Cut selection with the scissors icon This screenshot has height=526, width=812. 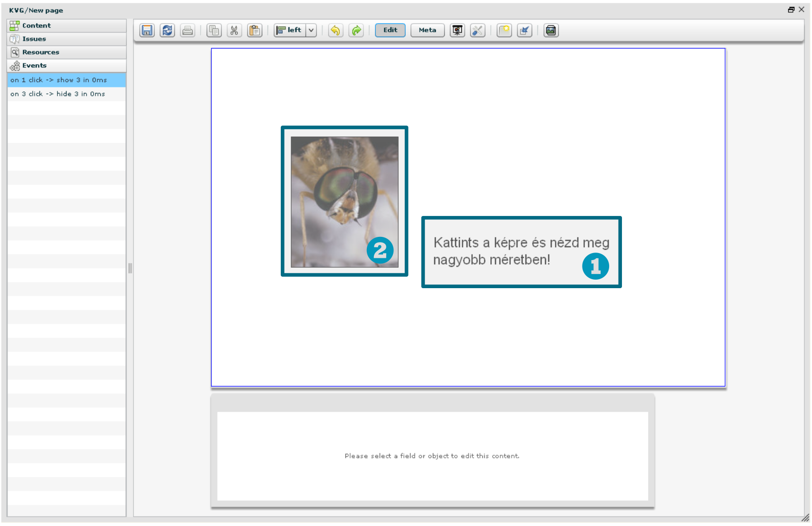234,30
